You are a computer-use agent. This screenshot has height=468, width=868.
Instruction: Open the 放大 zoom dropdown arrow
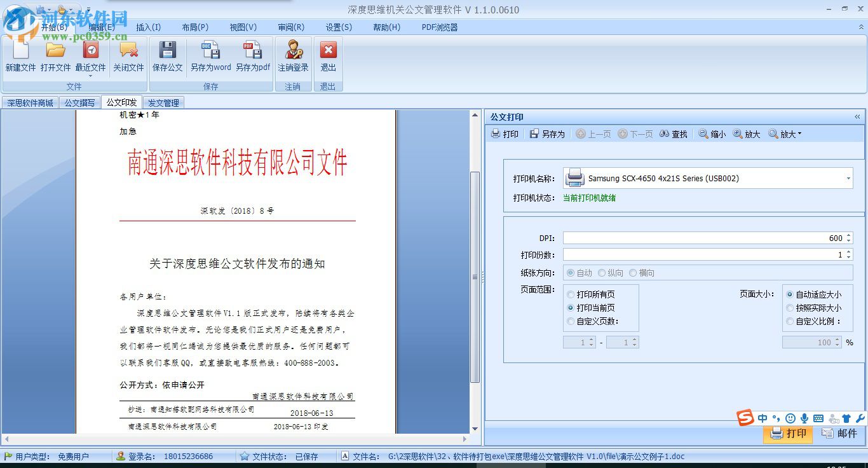point(799,134)
